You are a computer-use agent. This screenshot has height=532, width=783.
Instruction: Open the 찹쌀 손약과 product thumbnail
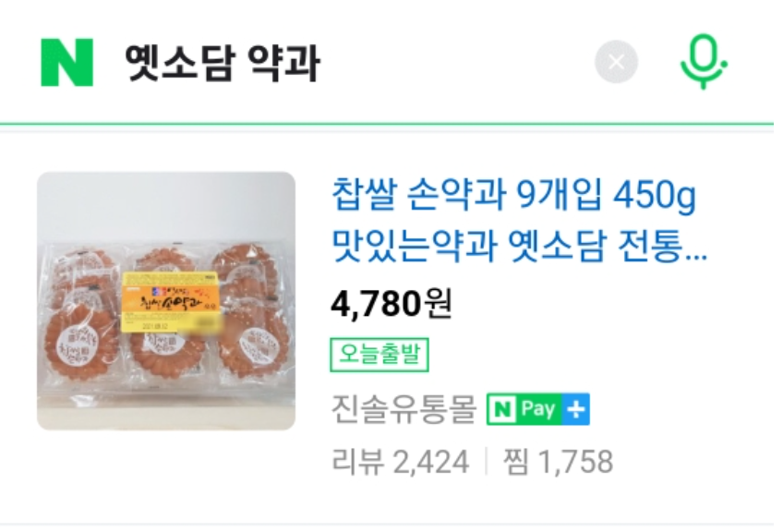pyautogui.click(x=166, y=301)
